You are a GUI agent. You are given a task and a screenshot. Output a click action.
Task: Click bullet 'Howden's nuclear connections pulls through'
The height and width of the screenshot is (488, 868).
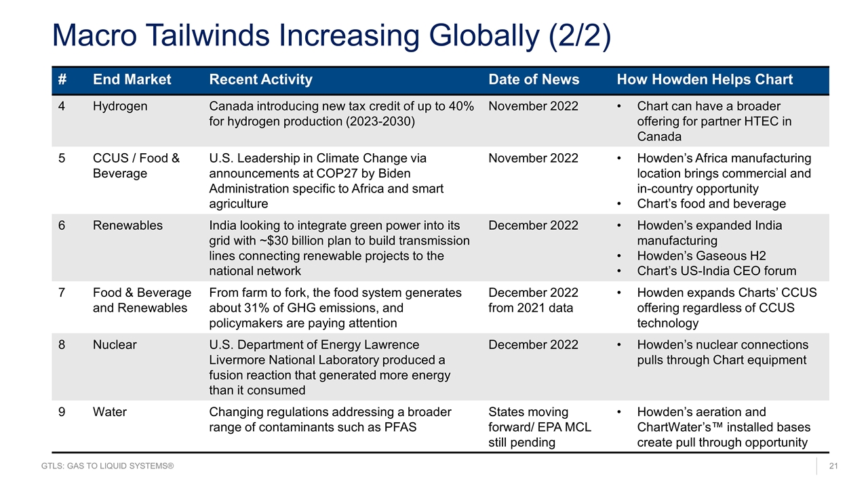[x=723, y=352]
